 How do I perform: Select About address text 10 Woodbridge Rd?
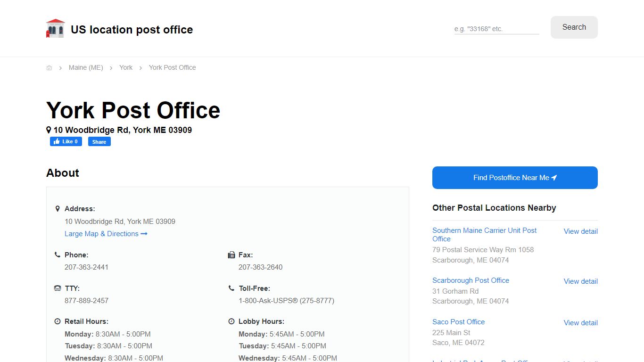[x=120, y=222]
